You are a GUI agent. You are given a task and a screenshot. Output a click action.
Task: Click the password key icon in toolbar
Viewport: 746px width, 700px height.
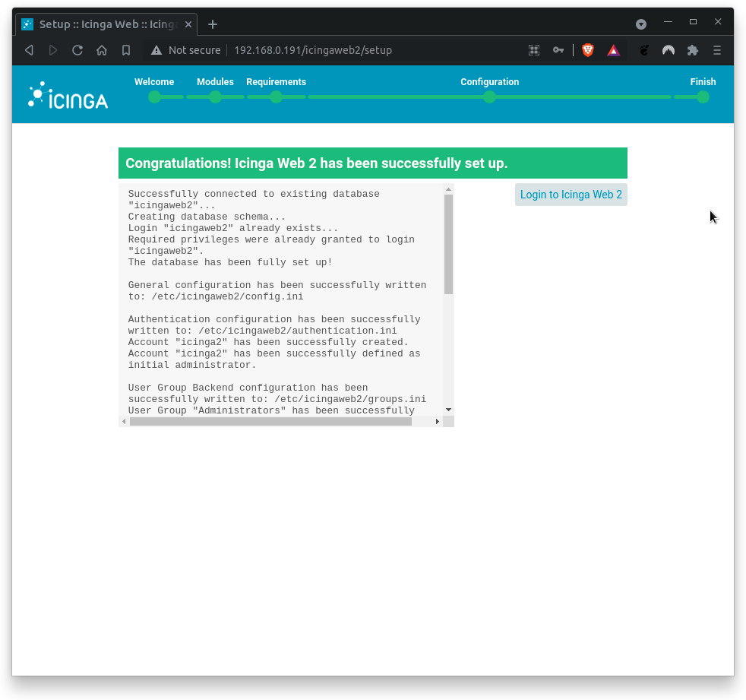558,50
